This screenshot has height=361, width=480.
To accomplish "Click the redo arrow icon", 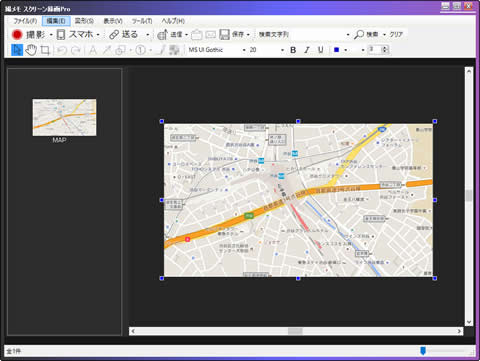I will point(76,50).
